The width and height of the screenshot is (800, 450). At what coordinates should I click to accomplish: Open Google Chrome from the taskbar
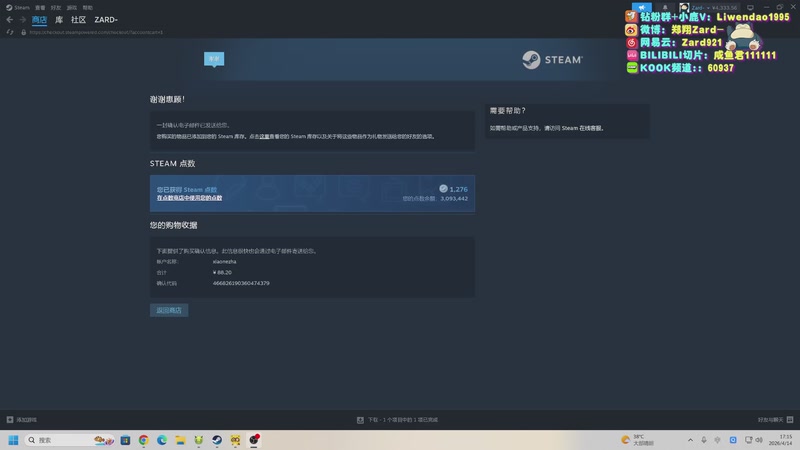click(x=143, y=440)
